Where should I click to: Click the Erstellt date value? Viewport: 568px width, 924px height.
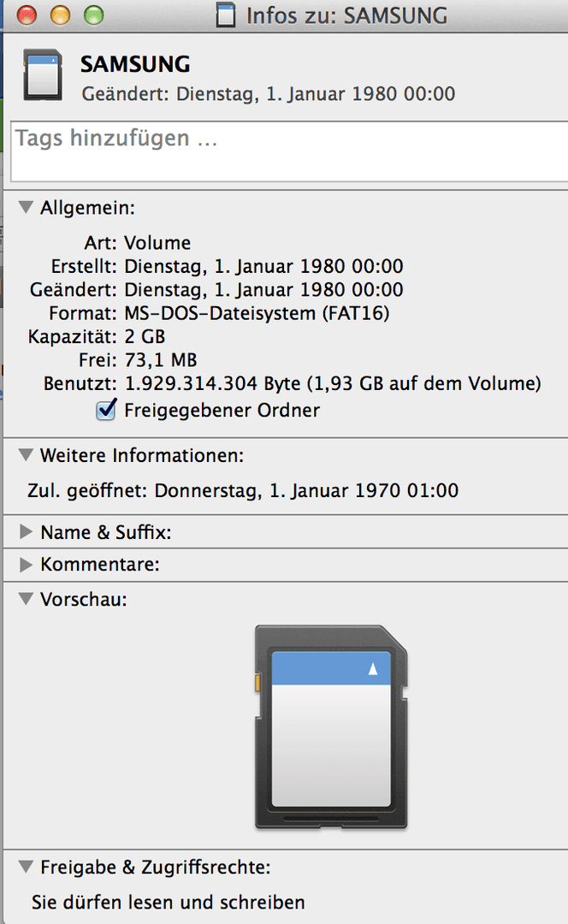click(264, 266)
